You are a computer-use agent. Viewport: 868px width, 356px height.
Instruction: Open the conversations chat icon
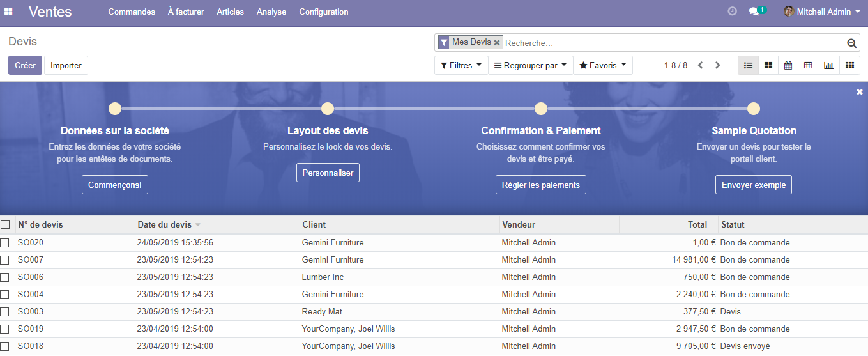[754, 12]
